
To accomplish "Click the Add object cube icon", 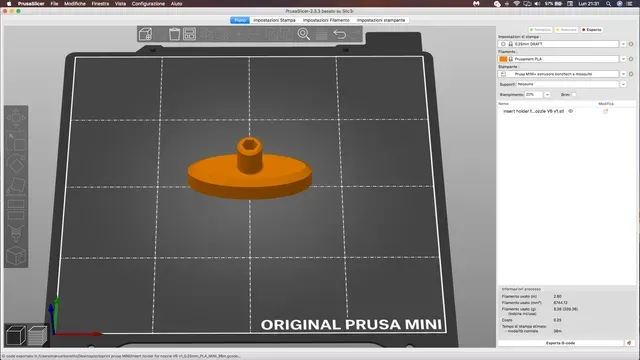I will pos(145,34).
